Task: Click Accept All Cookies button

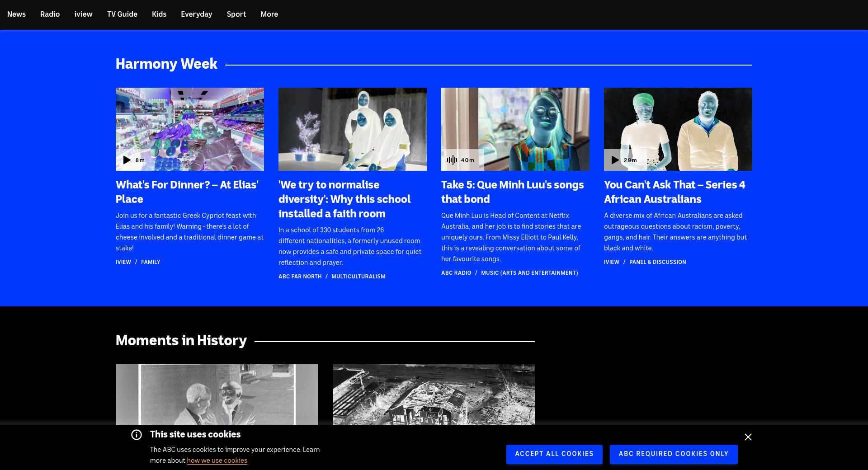Action: click(554, 454)
